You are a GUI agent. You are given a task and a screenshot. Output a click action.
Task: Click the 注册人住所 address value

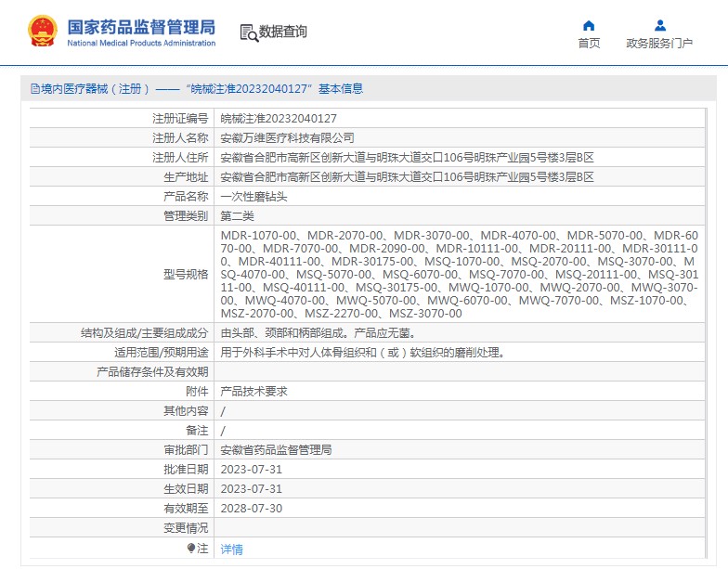pyautogui.click(x=407, y=158)
